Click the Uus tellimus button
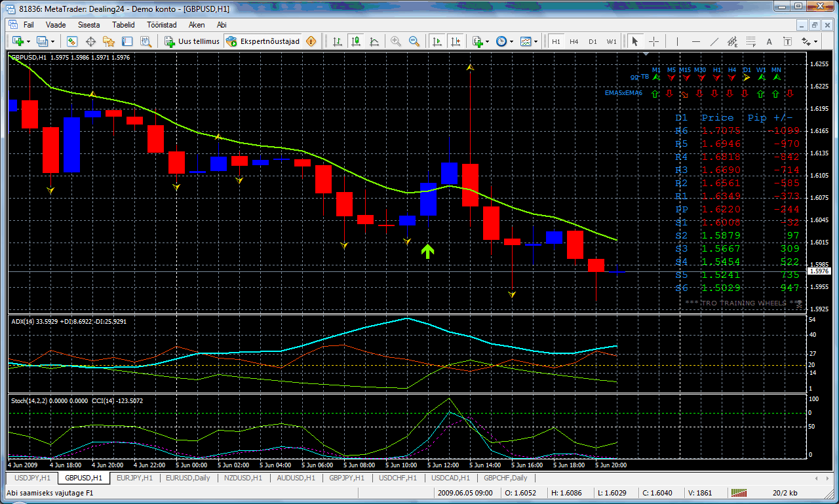The width and height of the screenshot is (839, 504). tap(192, 41)
